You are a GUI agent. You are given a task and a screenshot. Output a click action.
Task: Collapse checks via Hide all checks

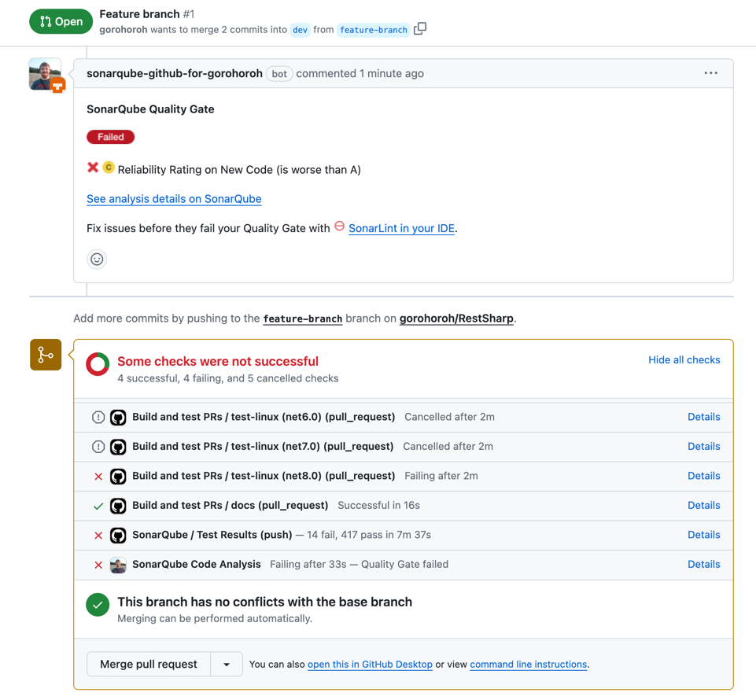[x=684, y=359]
